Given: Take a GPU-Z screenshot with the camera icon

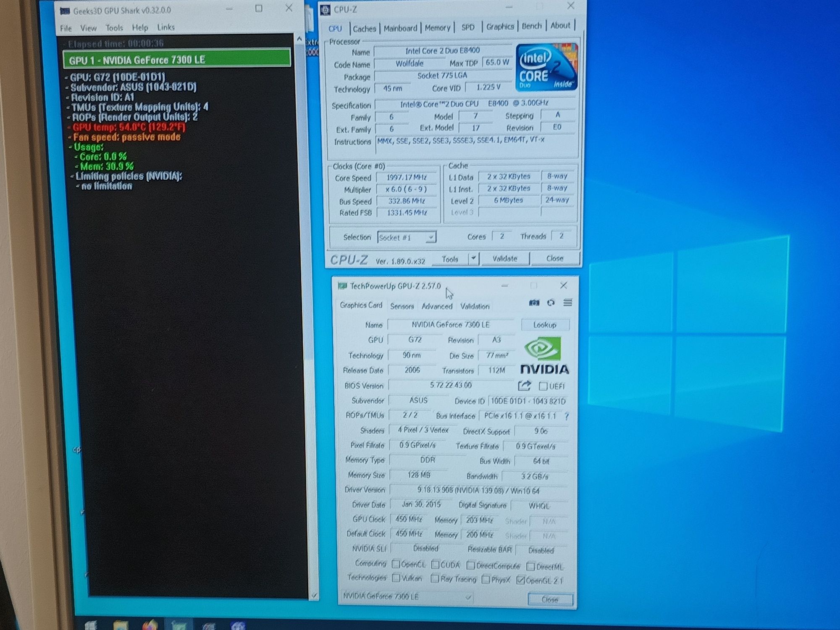Looking at the screenshot, I should click(534, 303).
